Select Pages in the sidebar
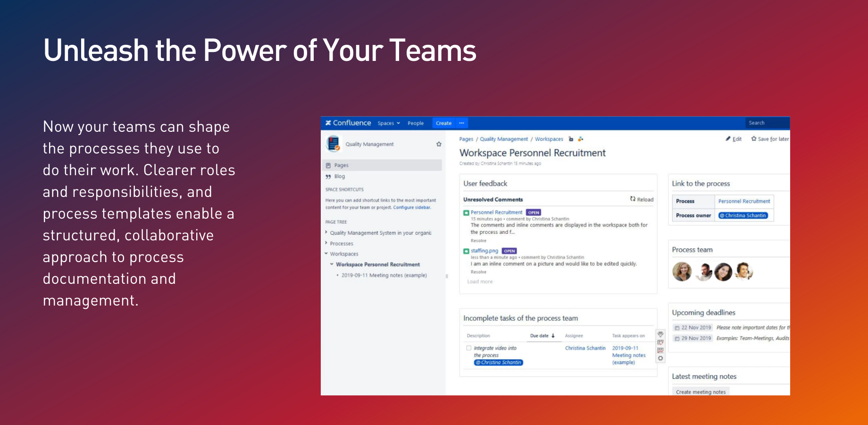868x425 pixels. [x=382, y=165]
